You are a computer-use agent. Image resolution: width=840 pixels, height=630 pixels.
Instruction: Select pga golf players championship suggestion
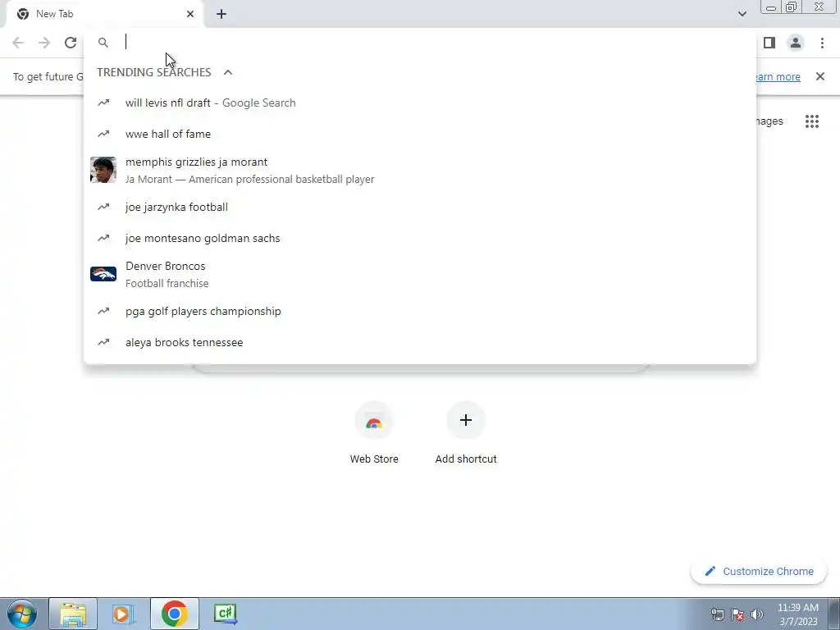(420, 311)
